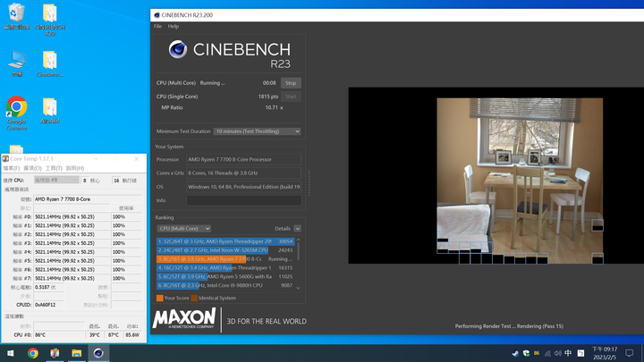
Task: Stop the CPU Multi Core test
Action: pyautogui.click(x=291, y=83)
